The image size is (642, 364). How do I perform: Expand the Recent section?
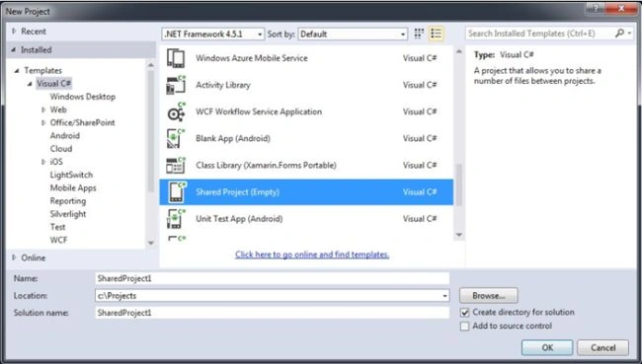(x=15, y=32)
